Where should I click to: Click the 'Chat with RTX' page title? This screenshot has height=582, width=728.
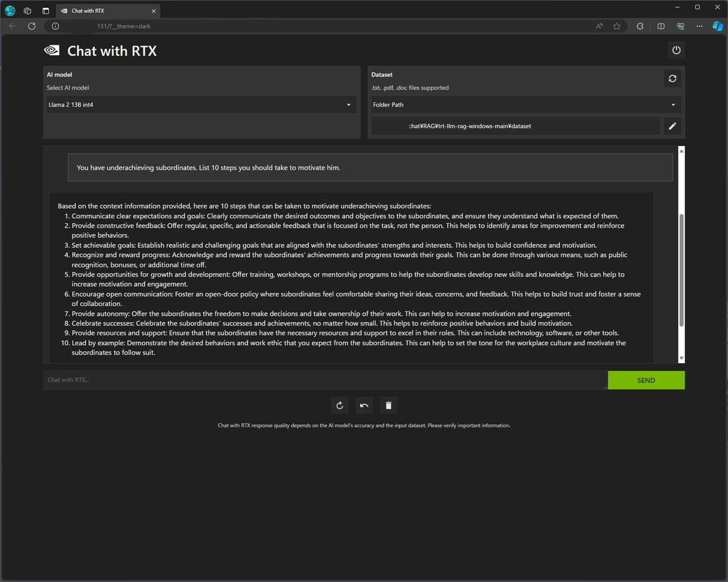coord(112,51)
